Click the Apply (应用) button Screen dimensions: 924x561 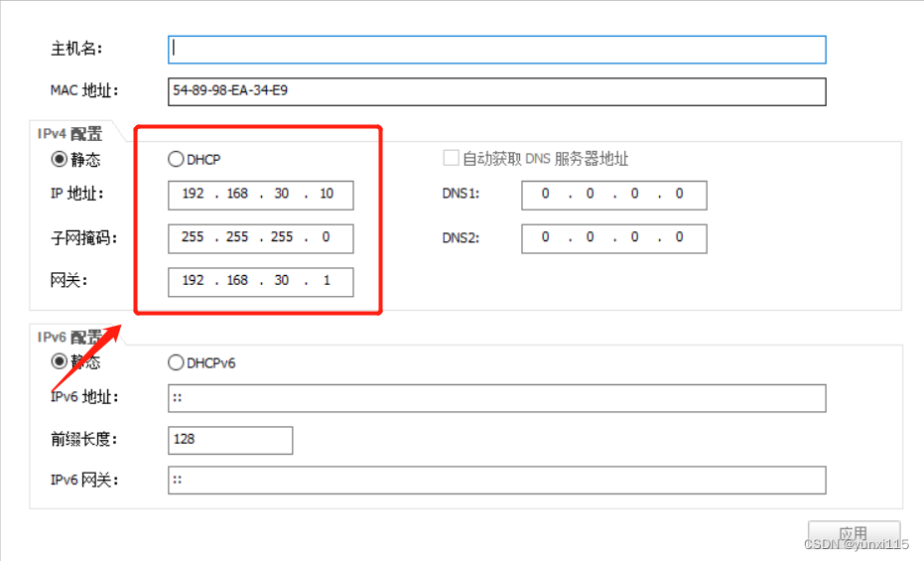point(854,534)
